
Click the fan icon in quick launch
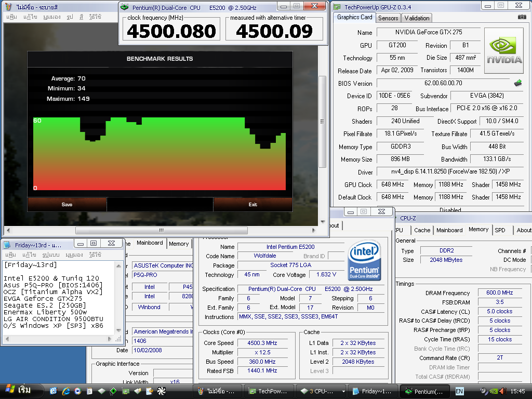tap(161, 391)
